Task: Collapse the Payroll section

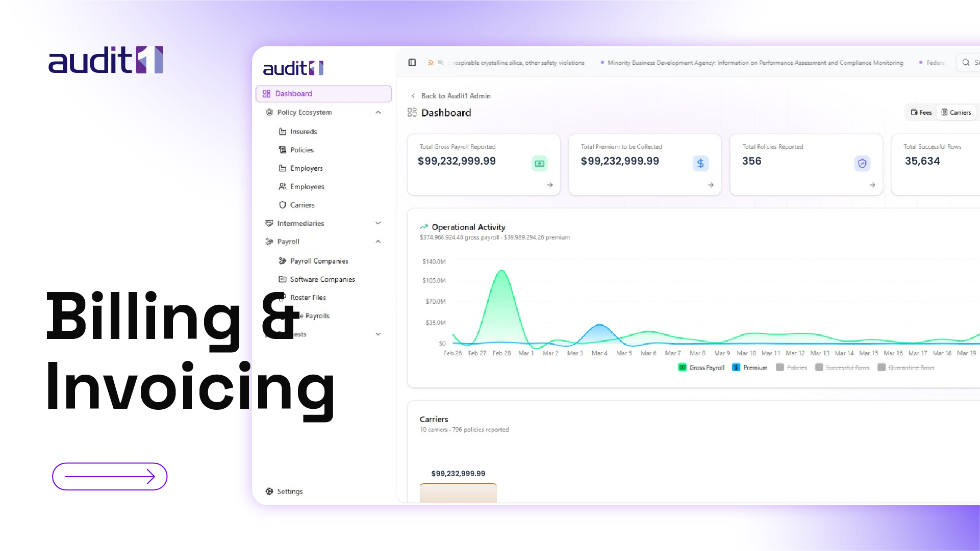Action: [378, 241]
